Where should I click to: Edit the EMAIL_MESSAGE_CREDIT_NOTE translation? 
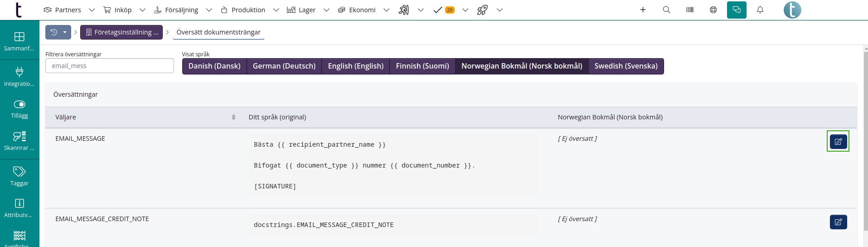pos(838,222)
